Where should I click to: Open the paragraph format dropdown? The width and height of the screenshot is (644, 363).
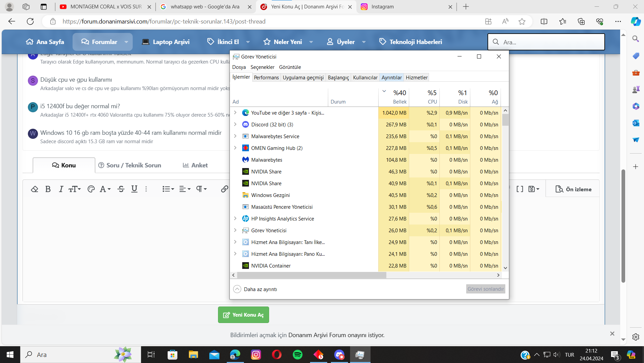pyautogui.click(x=201, y=189)
